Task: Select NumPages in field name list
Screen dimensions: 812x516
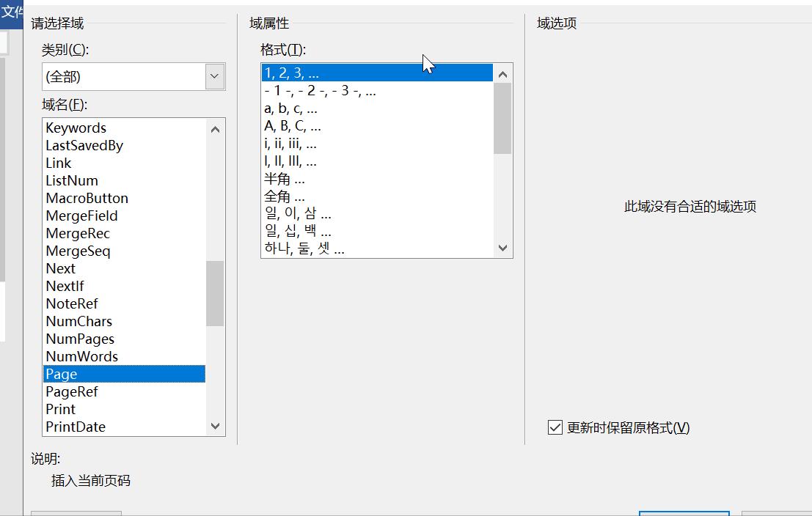Action: click(80, 339)
